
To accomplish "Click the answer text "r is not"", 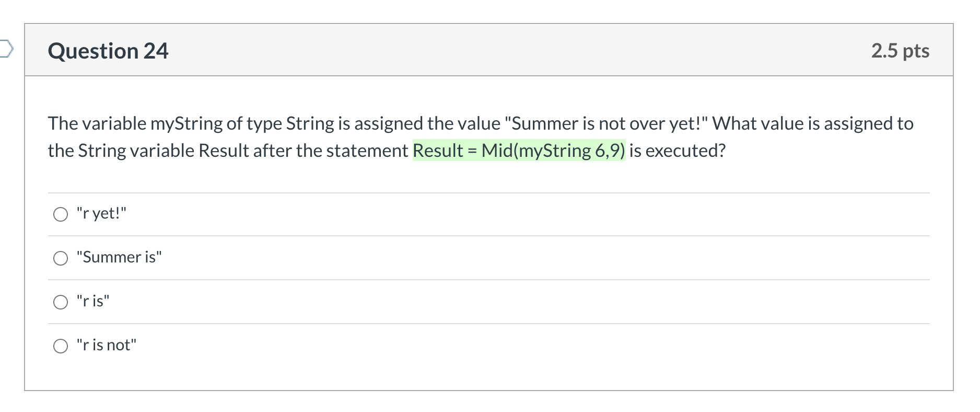I will coord(106,345).
